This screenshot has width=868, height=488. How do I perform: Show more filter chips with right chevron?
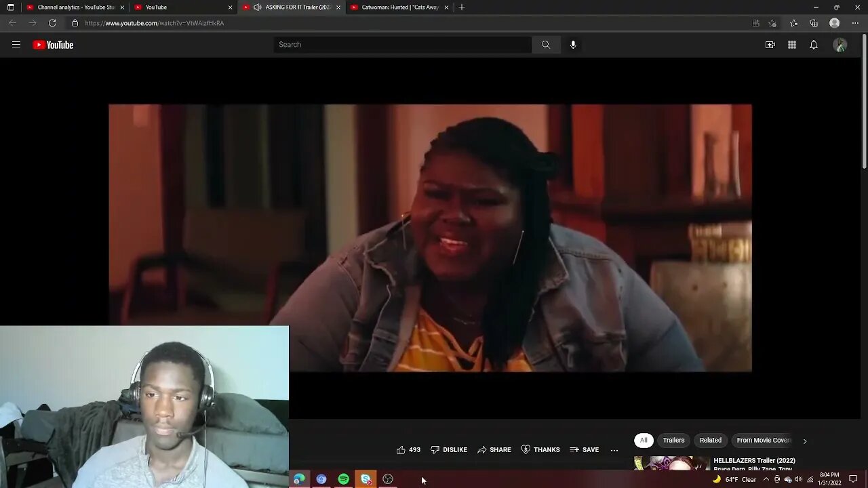pyautogui.click(x=805, y=441)
